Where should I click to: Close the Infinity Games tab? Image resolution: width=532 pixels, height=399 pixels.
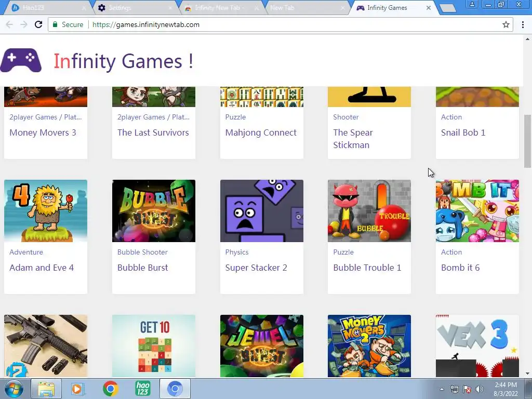(x=429, y=8)
